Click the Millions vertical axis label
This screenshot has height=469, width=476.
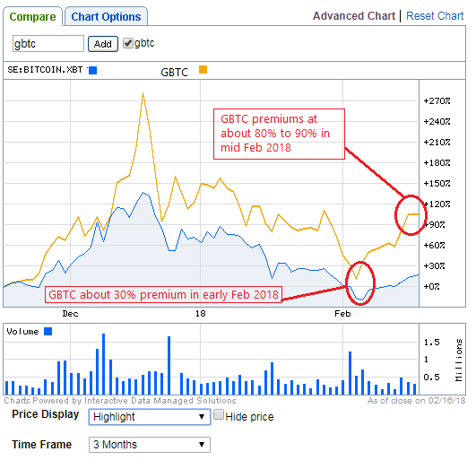pos(459,360)
